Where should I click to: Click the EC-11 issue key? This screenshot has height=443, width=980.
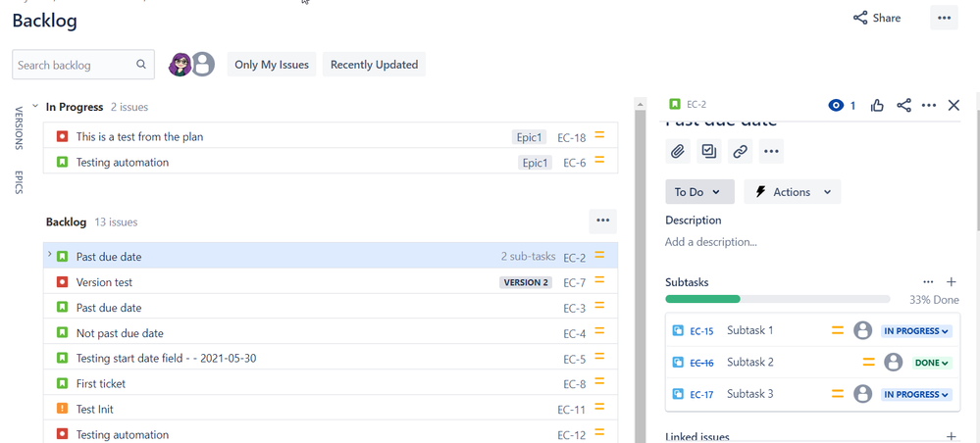[571, 410]
